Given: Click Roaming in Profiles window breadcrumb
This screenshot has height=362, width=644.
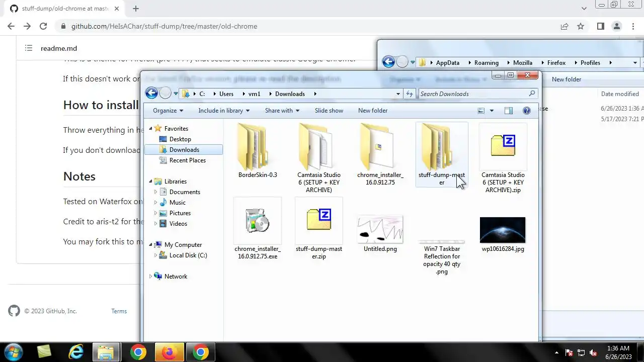Looking at the screenshot, I should (x=486, y=63).
